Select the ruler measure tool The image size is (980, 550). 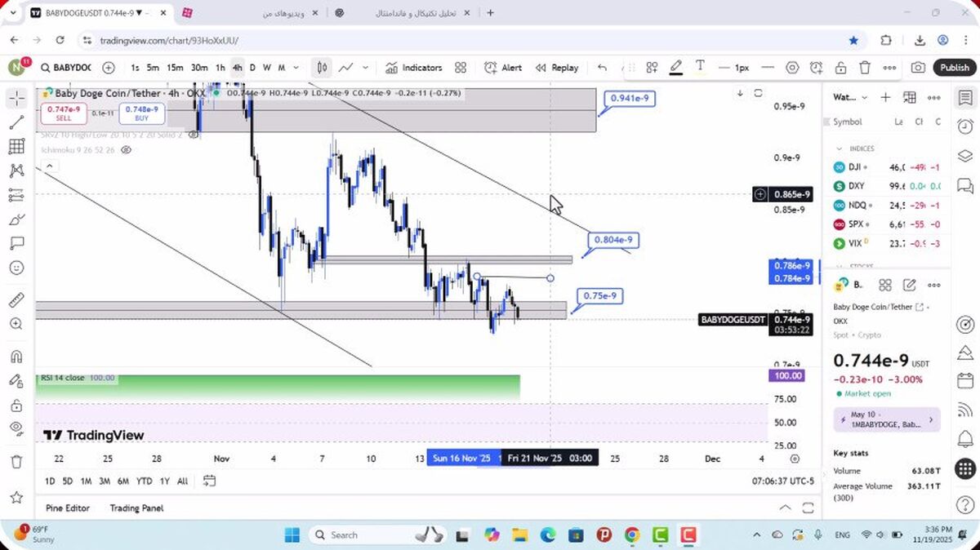point(16,299)
